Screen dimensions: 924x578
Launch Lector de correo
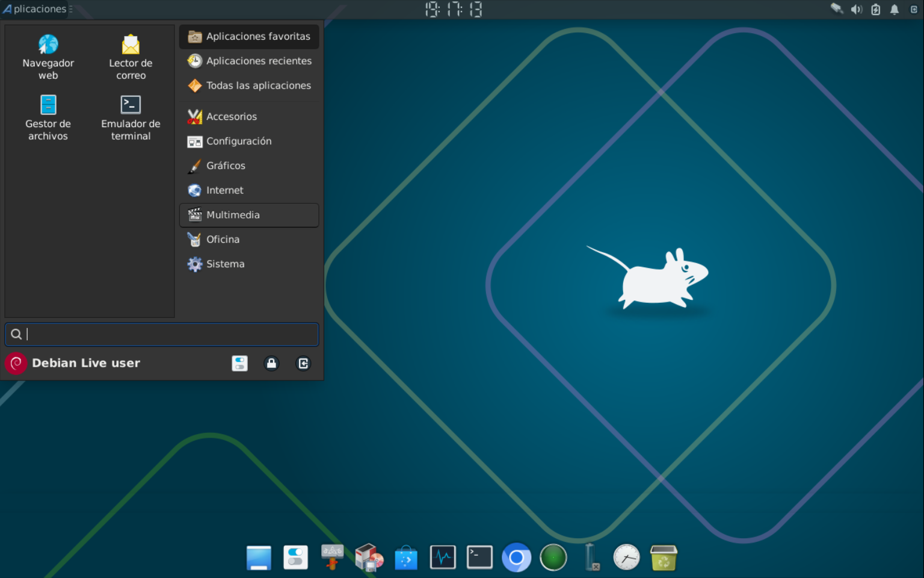[131, 55]
